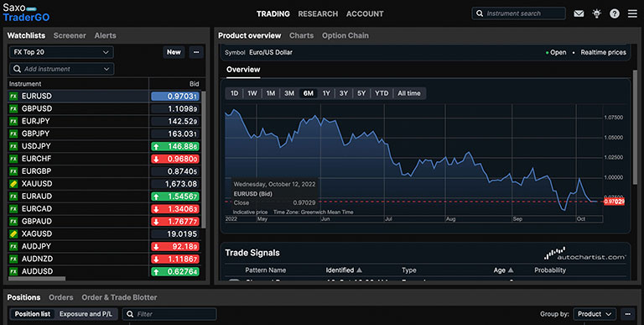Open the positions panel more-options icon

click(627, 314)
